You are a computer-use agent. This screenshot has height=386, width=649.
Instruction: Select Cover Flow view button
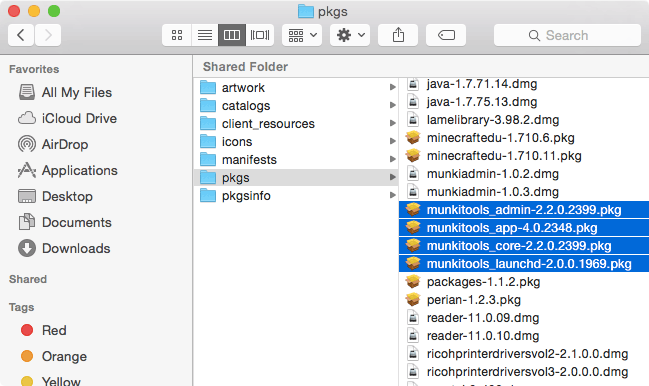click(260, 35)
